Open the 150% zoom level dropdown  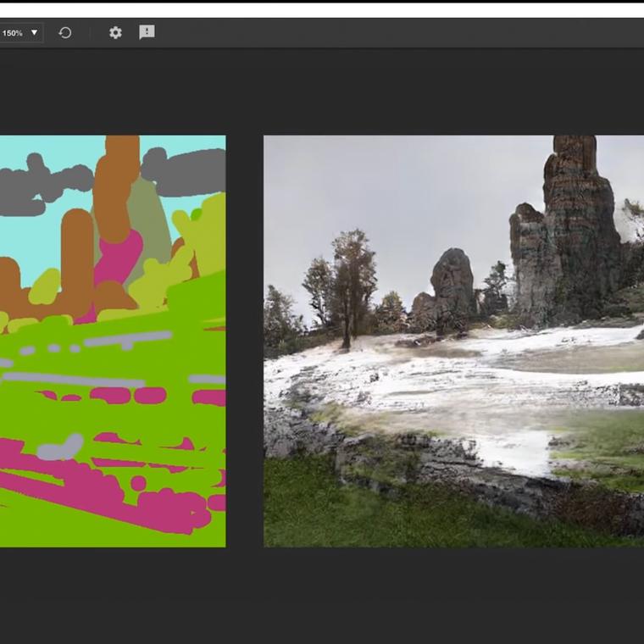(x=20, y=33)
